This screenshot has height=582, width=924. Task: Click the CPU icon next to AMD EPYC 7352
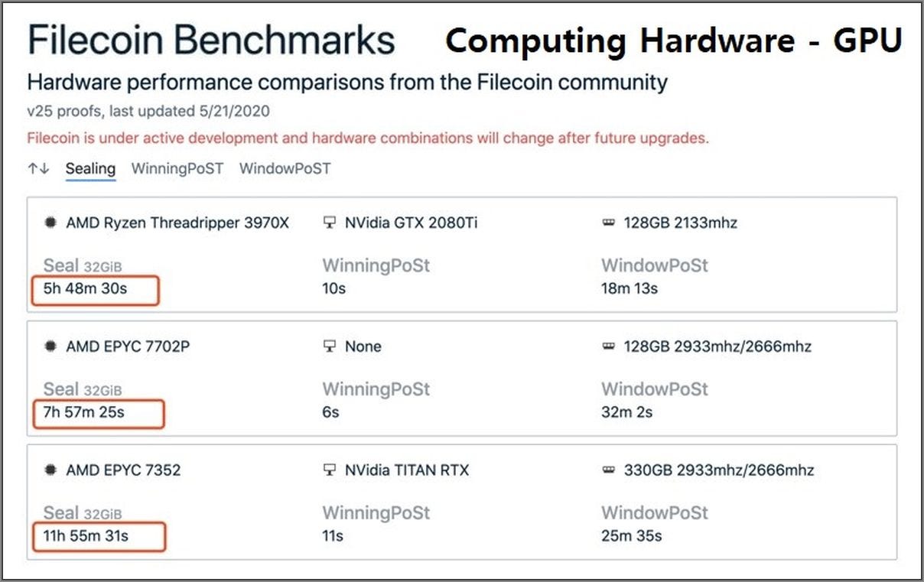(51, 470)
